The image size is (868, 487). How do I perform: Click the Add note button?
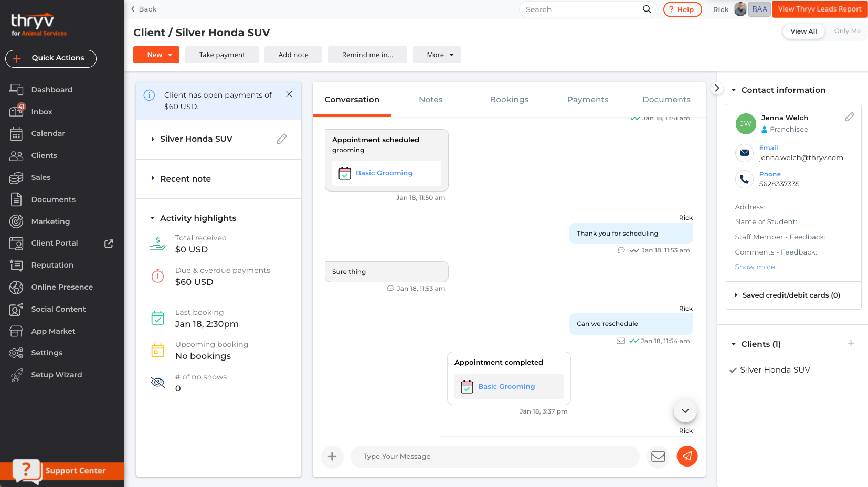pos(293,55)
